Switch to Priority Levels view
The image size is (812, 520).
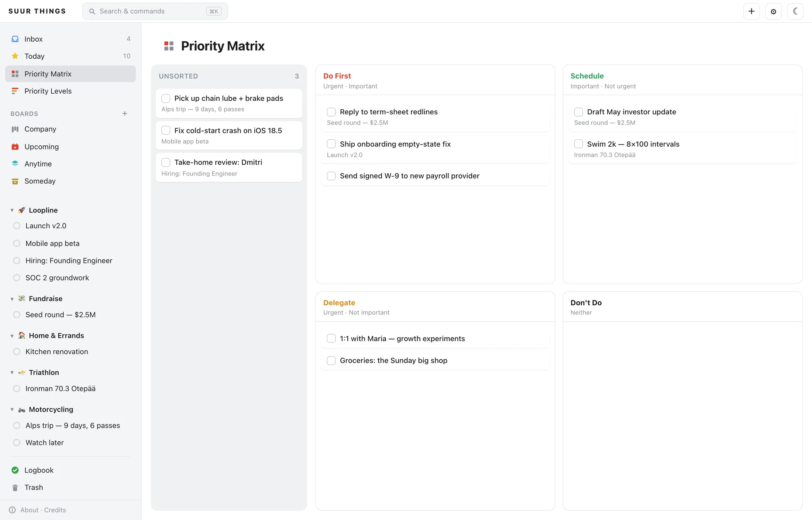click(70, 91)
